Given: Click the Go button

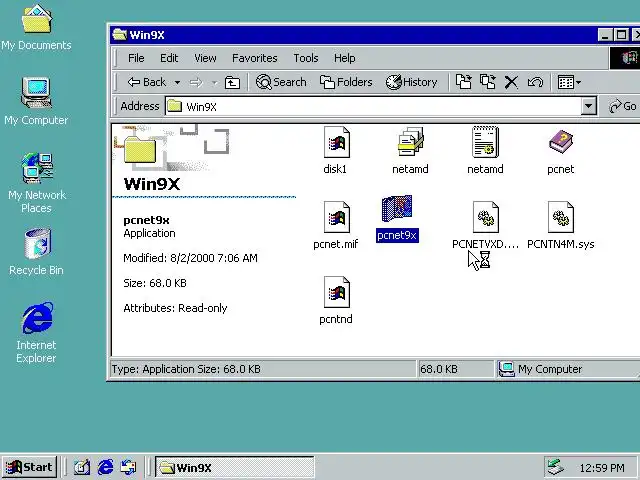Looking at the screenshot, I should [x=623, y=107].
